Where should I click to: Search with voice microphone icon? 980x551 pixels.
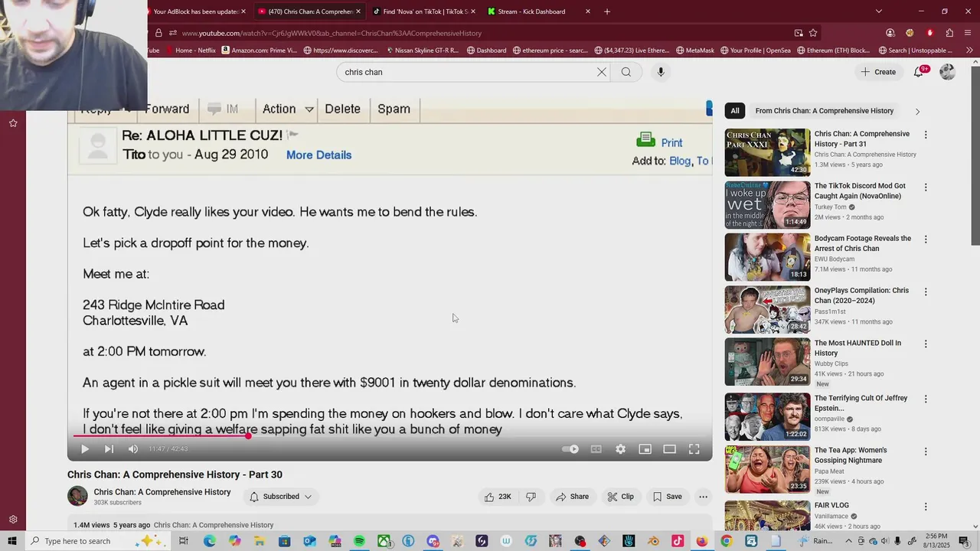coord(661,72)
